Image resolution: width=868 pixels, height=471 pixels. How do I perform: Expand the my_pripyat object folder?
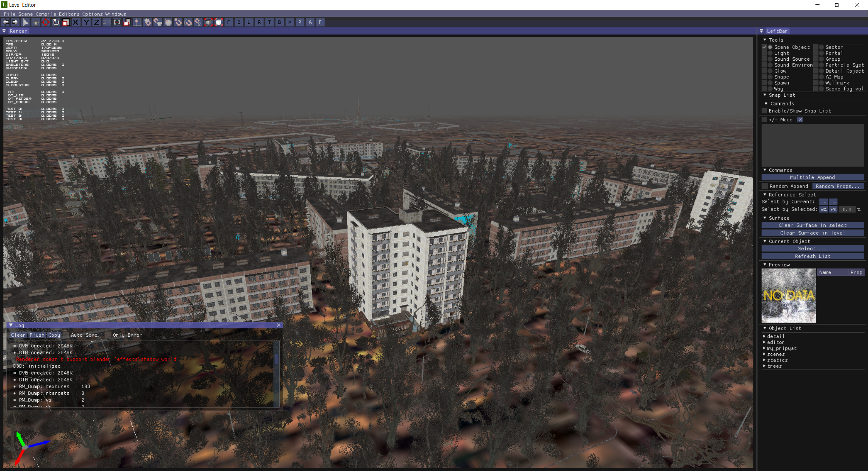tap(764, 348)
